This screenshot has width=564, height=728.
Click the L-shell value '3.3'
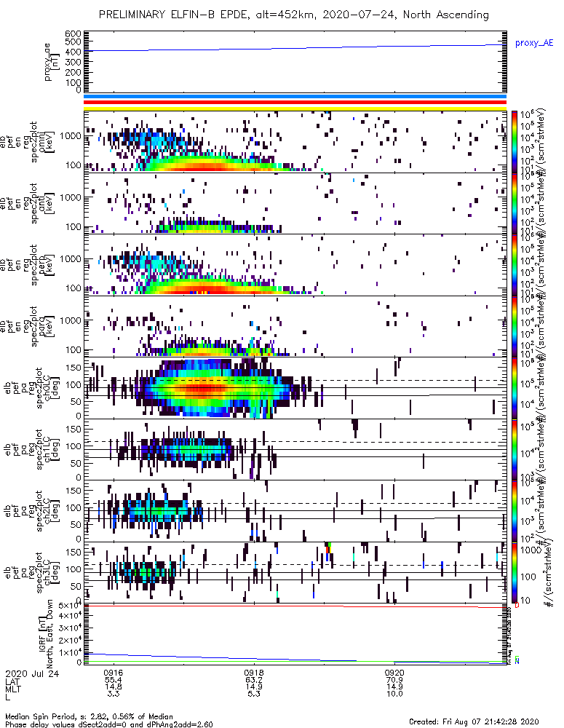tap(114, 694)
